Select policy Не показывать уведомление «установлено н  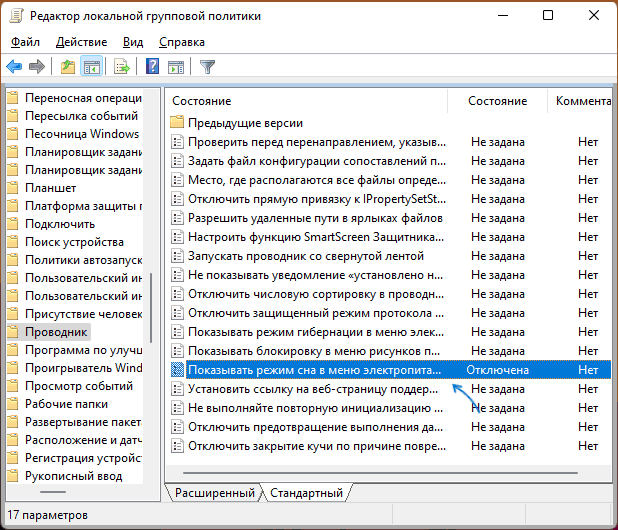click(x=316, y=275)
